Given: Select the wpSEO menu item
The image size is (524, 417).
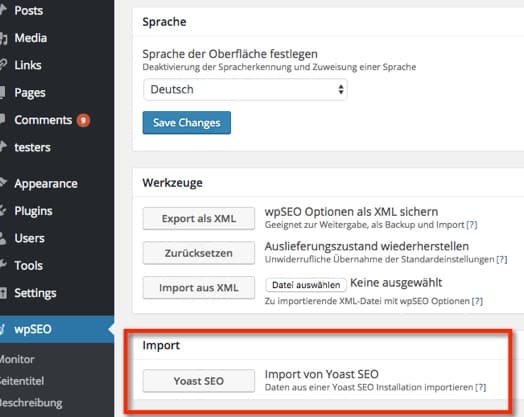Looking at the screenshot, I should click(33, 329).
